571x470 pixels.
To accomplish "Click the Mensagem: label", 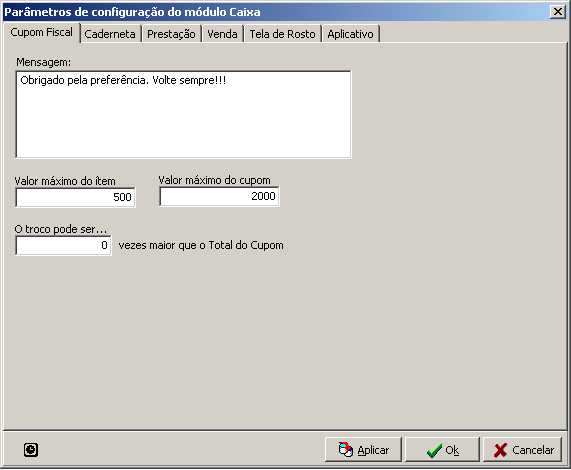I will pyautogui.click(x=43, y=62).
